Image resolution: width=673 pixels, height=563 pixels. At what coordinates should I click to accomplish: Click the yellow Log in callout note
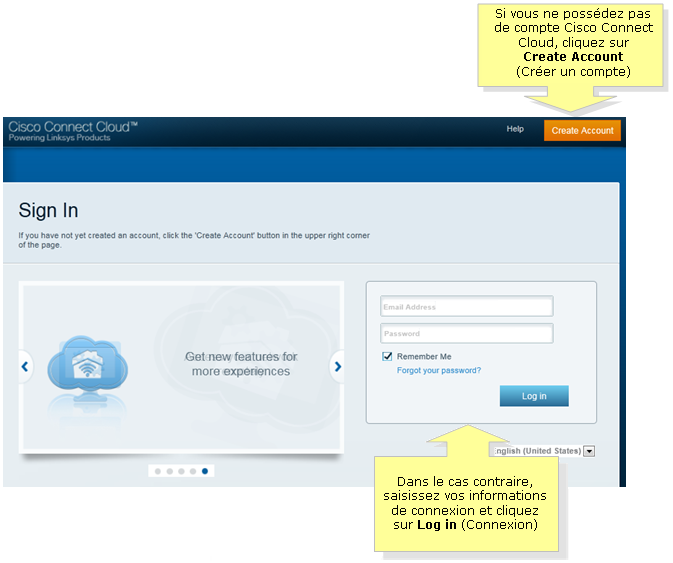[465, 503]
